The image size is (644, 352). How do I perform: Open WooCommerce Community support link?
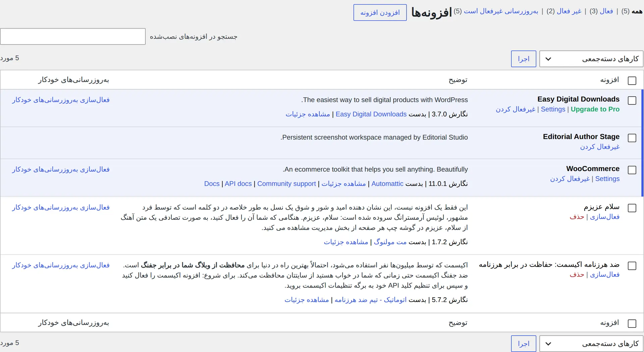286,184
